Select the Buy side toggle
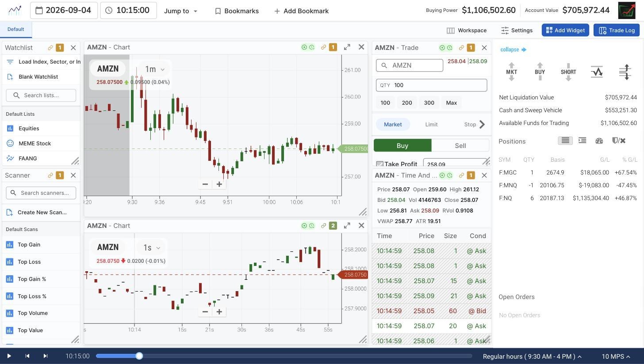 402,146
